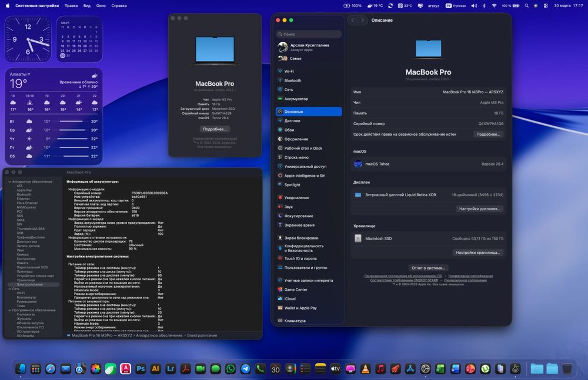Click Подробнее… next to service coverage
This screenshot has height=380, width=588.
[488, 134]
